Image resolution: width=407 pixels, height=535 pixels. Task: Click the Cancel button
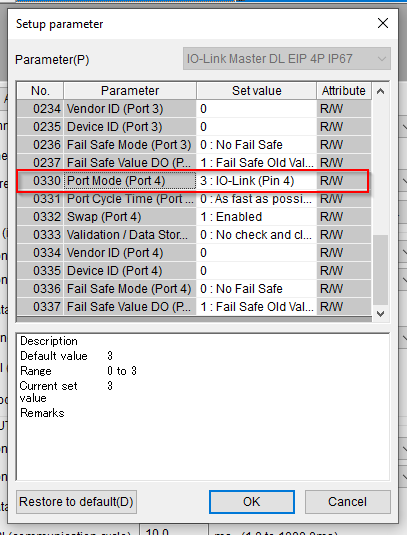347,502
